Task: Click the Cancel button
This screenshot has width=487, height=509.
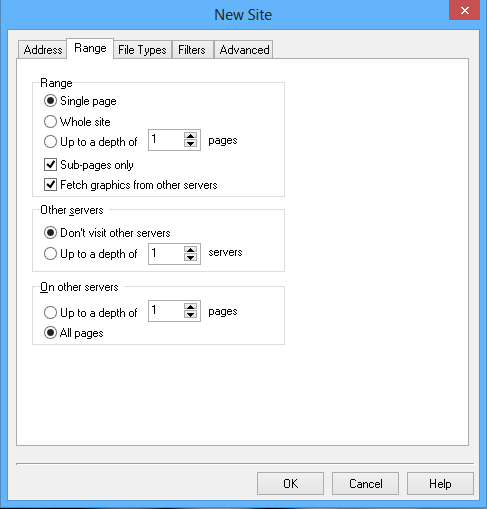Action: [x=365, y=483]
